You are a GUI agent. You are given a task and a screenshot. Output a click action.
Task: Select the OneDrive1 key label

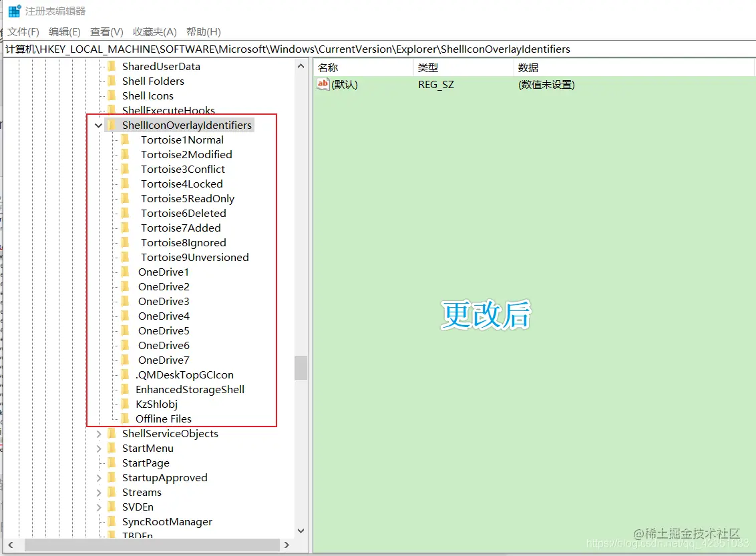[164, 272]
